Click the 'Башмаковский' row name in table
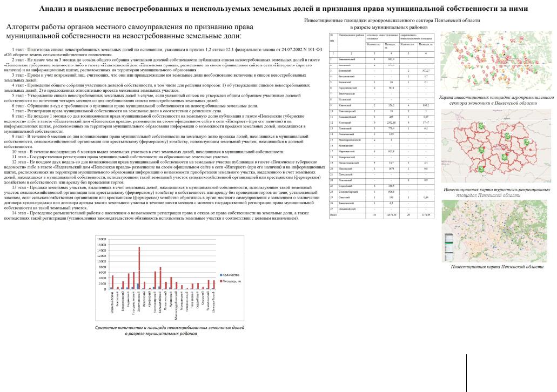 tap(347, 59)
